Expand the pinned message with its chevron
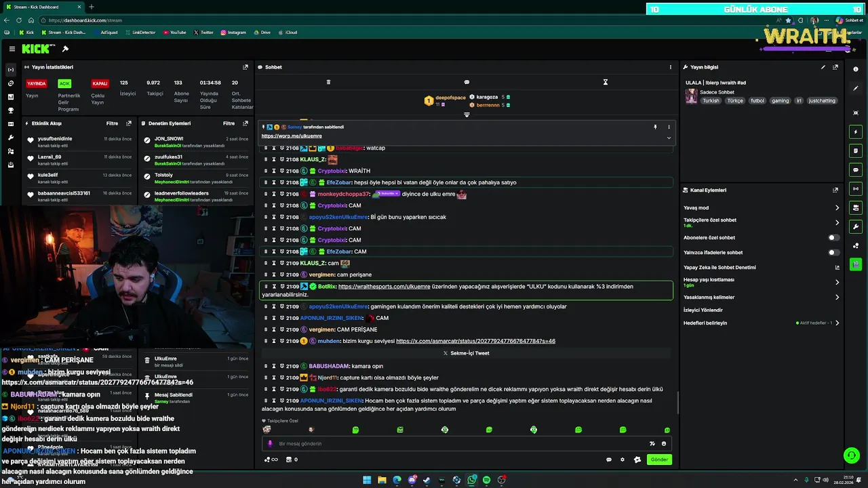Viewport: 868px width, 488px height. (x=669, y=138)
